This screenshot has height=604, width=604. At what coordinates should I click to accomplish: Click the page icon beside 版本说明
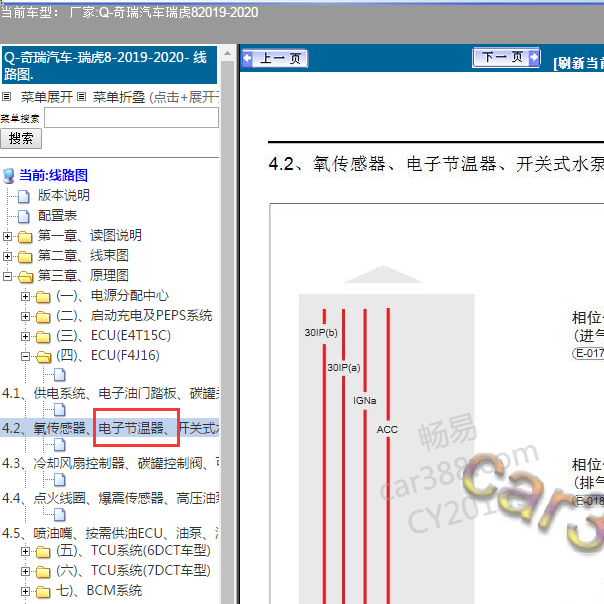(x=24, y=196)
